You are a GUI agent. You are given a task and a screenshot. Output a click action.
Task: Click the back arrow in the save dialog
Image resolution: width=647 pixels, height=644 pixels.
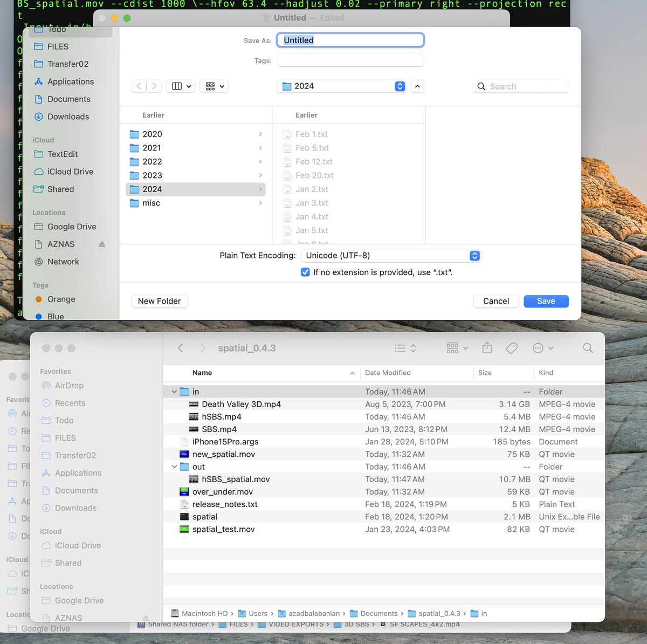click(139, 86)
